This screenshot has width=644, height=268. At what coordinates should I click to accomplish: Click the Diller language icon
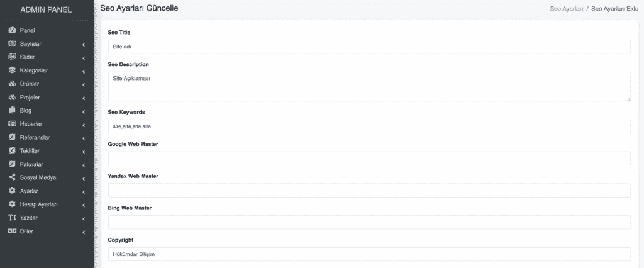click(12, 231)
